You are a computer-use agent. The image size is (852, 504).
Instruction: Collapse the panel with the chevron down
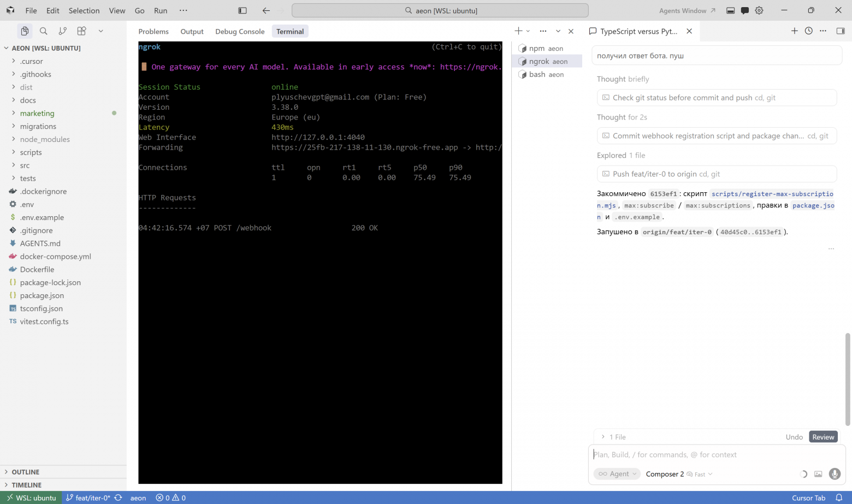tap(558, 31)
